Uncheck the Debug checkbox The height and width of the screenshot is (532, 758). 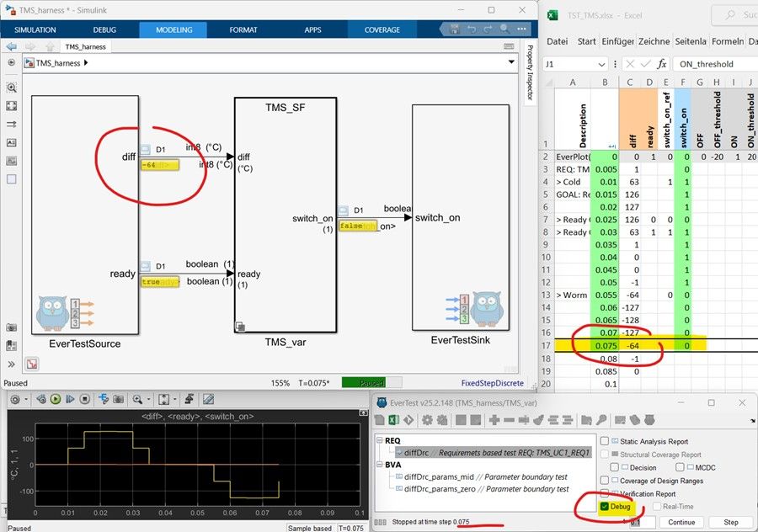604,507
